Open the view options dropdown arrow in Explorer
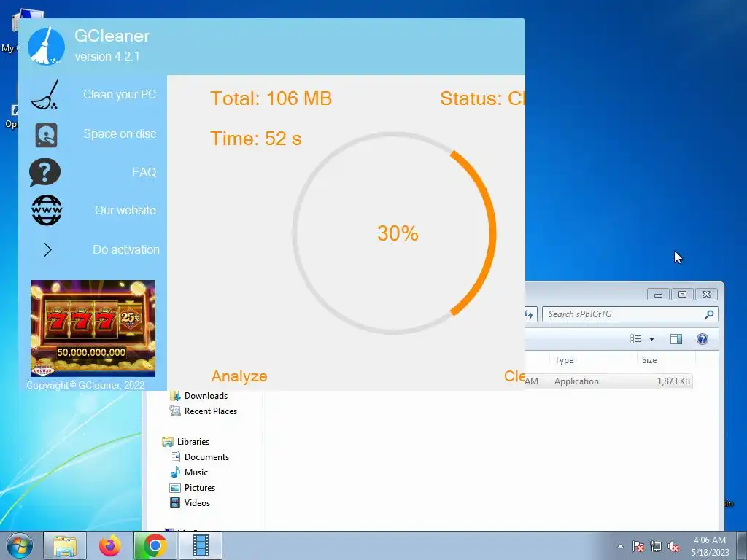The height and width of the screenshot is (560, 747). coord(651,339)
